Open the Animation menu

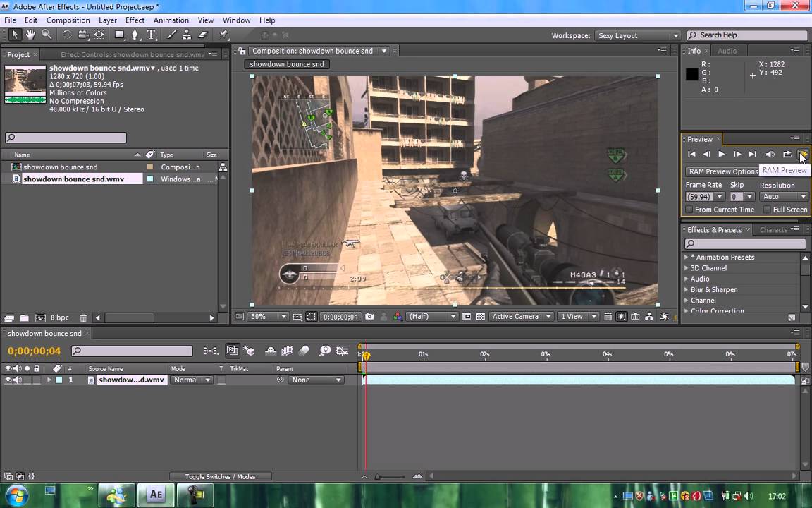click(171, 20)
